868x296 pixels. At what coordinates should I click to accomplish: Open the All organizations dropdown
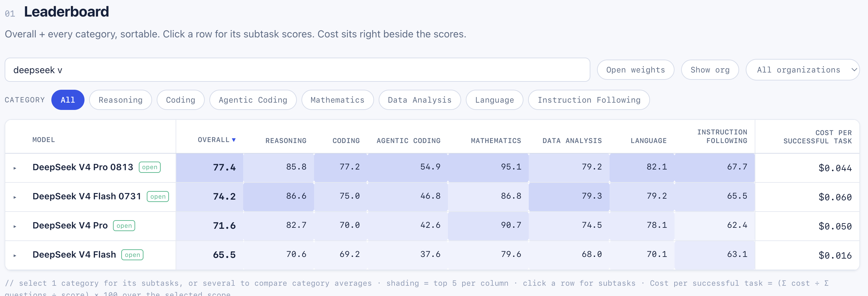(x=802, y=70)
